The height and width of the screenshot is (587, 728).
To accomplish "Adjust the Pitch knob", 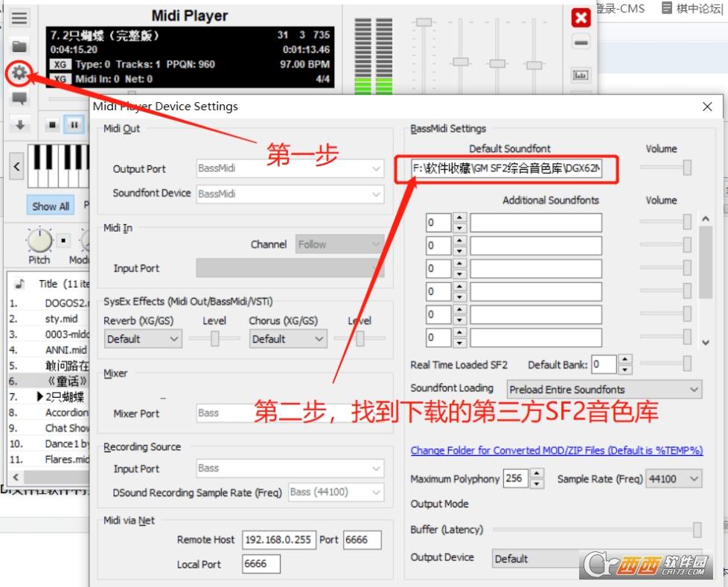I will point(39,241).
